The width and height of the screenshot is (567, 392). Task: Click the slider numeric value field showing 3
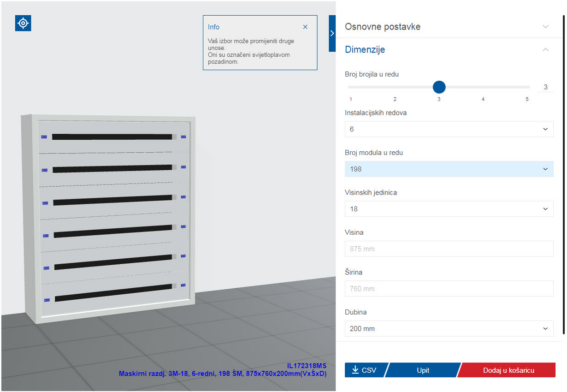[x=546, y=87]
